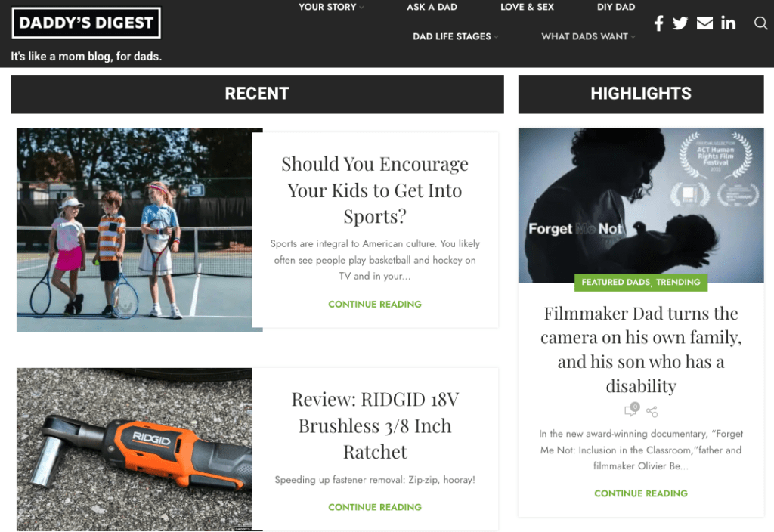This screenshot has height=532, width=774.
Task: Click the Recent section heading
Action: click(x=257, y=94)
